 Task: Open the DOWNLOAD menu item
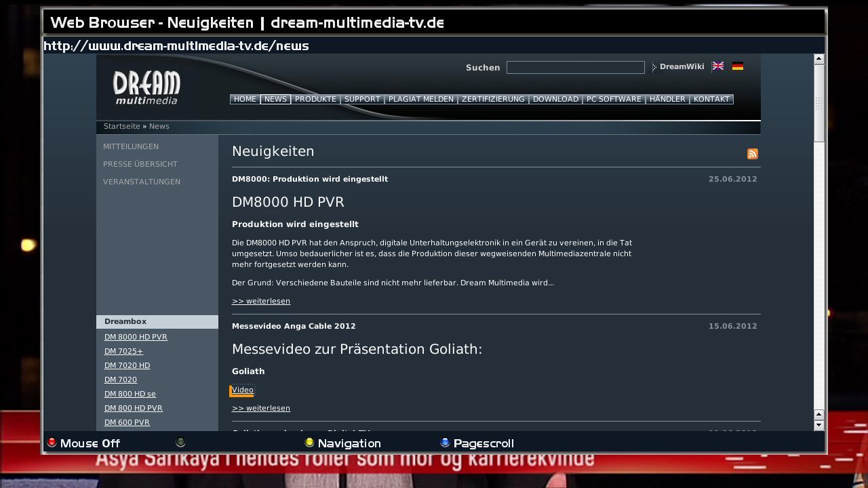point(555,99)
